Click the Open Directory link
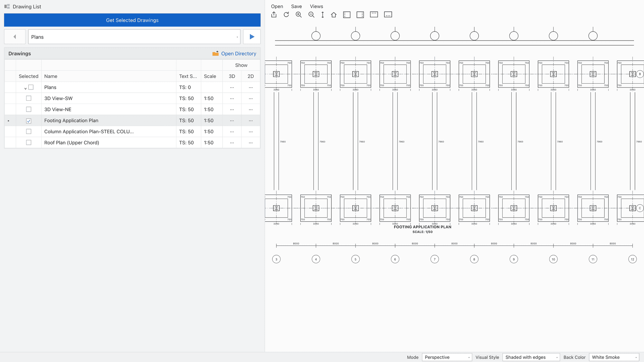The width and height of the screenshot is (644, 362). coord(239,53)
